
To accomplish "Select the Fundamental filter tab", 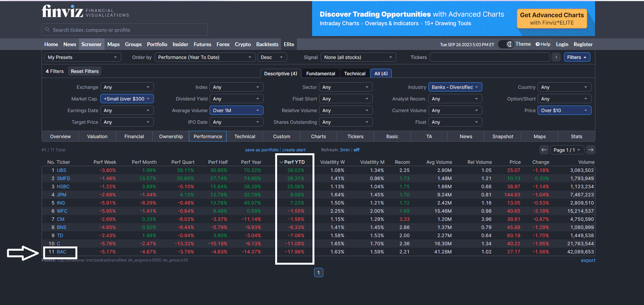I will tap(320, 73).
